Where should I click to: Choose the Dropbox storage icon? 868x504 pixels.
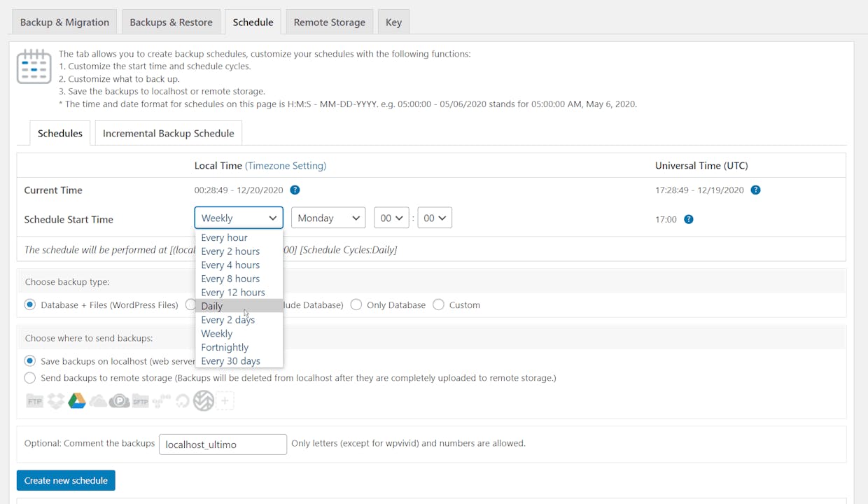click(x=56, y=401)
